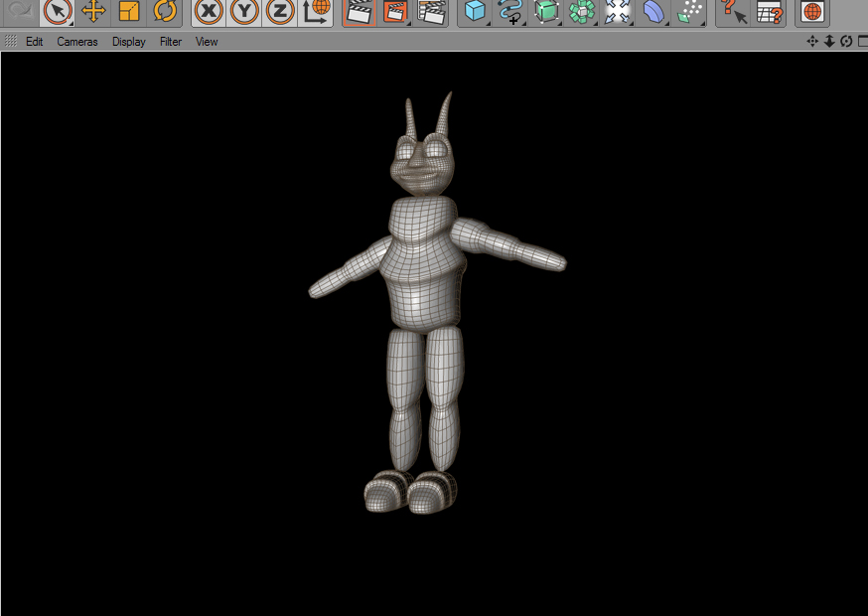Add a HyperNURBS green cube object

546,11
